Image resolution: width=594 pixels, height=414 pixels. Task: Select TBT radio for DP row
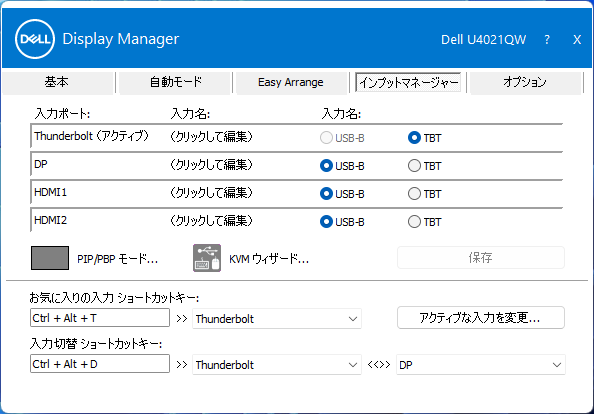tap(414, 166)
